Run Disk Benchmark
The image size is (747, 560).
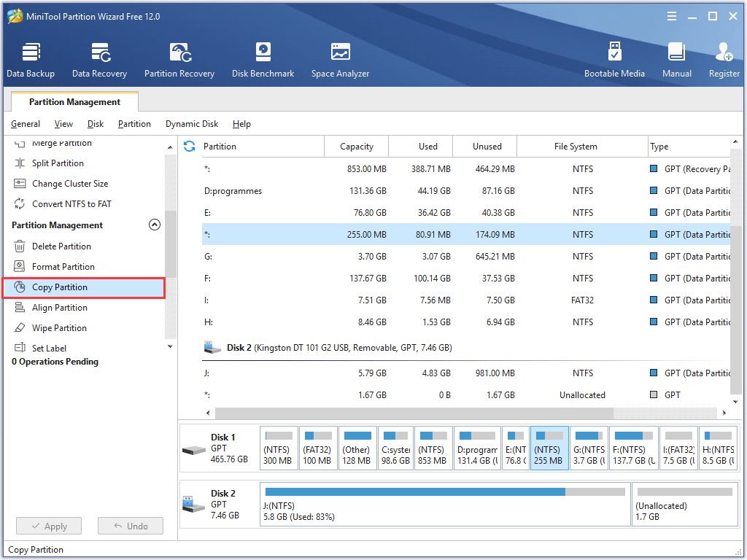(263, 58)
